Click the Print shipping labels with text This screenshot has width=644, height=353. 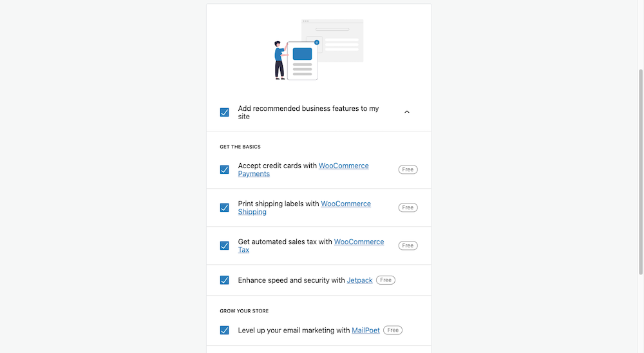[x=278, y=204]
